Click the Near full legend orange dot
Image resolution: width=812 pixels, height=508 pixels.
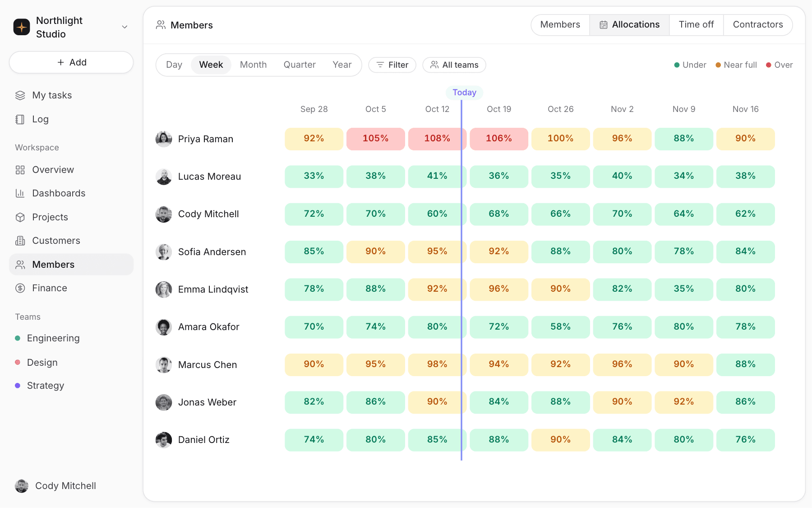click(x=718, y=65)
